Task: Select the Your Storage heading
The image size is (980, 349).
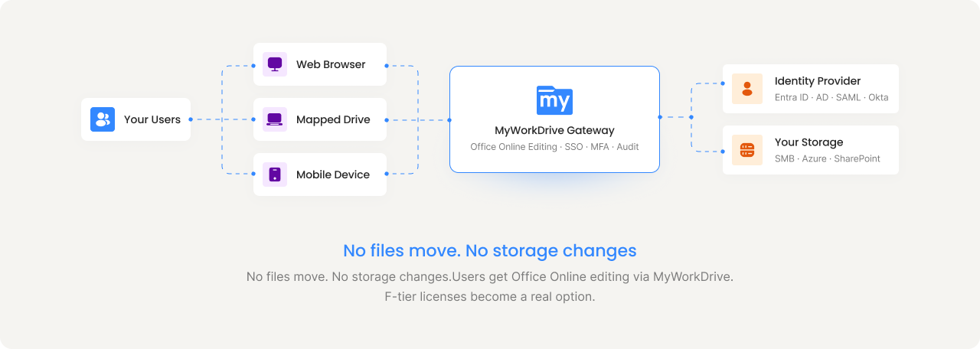Action: click(x=808, y=142)
